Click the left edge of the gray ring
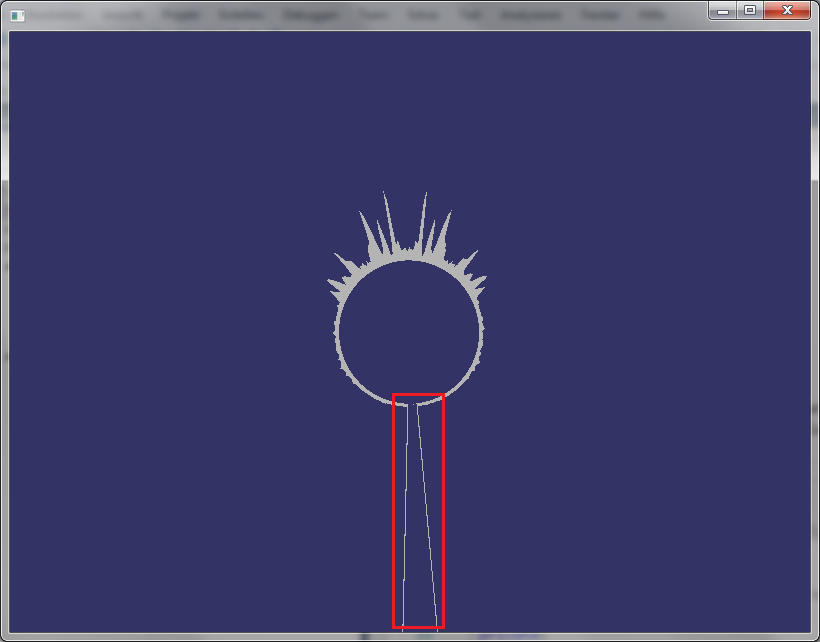The height and width of the screenshot is (642, 820). (x=339, y=331)
